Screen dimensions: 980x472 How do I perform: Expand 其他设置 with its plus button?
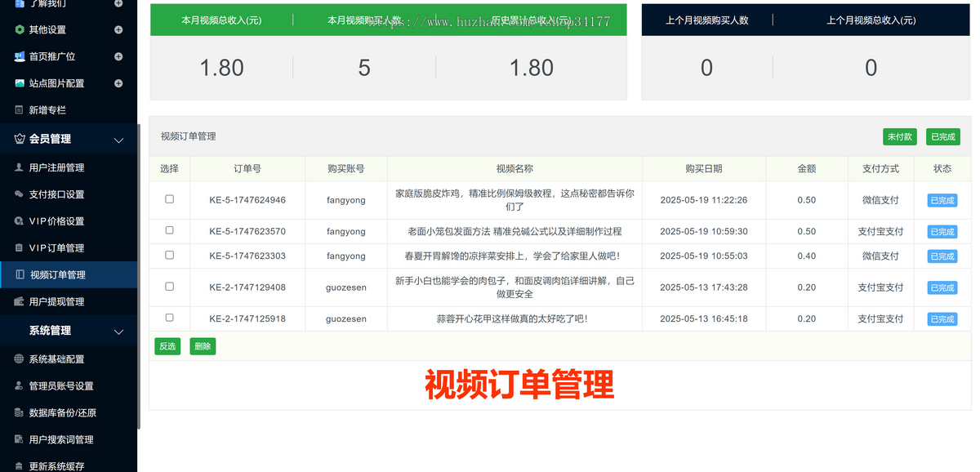click(x=118, y=29)
